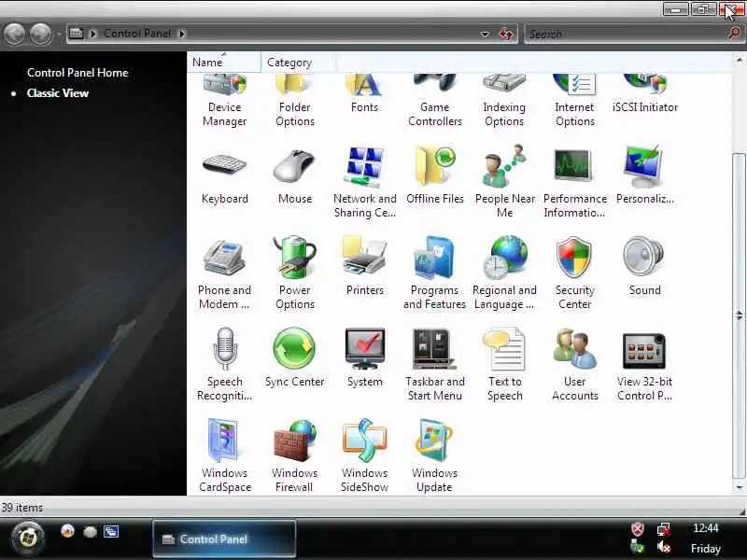Open the Keyboard settings icon
The width and height of the screenshot is (747, 560).
pos(224,175)
